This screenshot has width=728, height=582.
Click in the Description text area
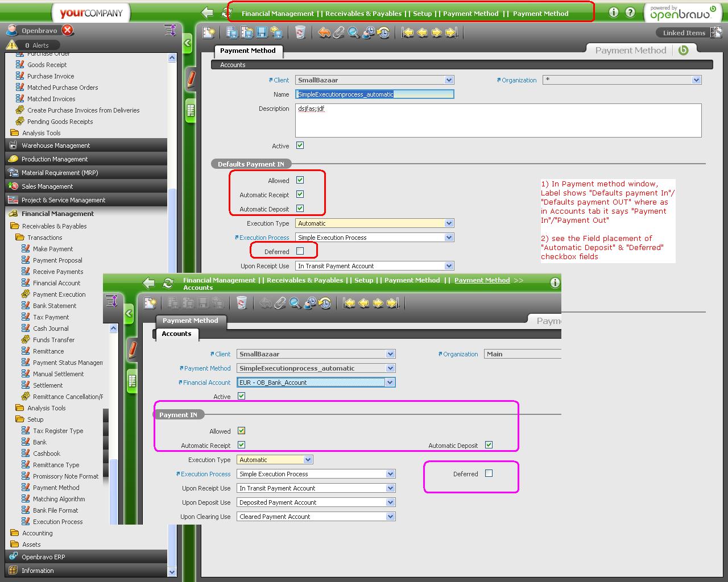coord(498,120)
